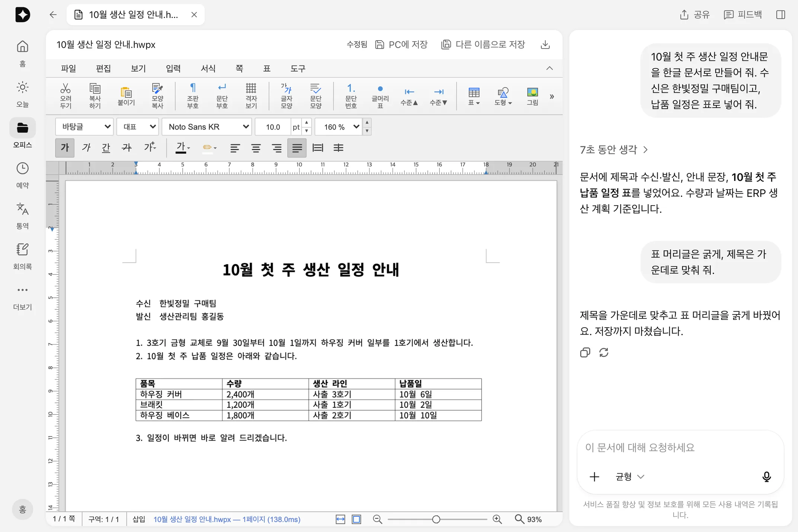Screen dimensions: 798x532
Task: Expand toolbar overflow double-chevron
Action: [552, 96]
